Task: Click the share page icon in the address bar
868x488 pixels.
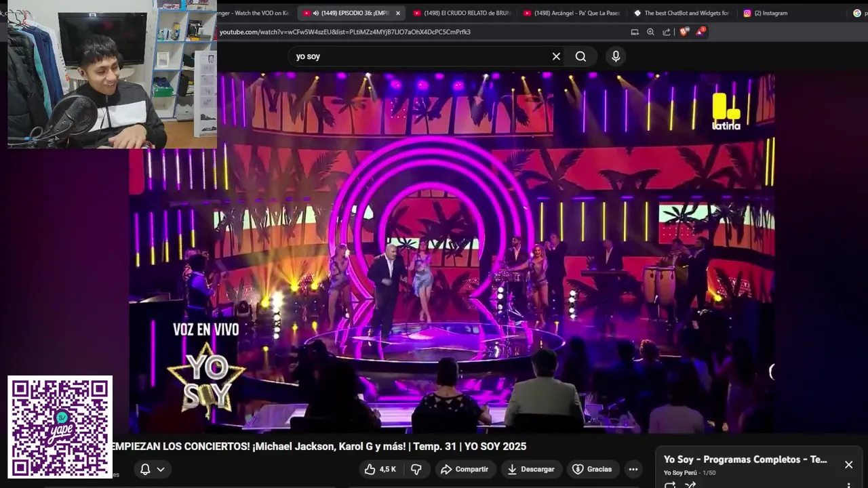Action: pyautogui.click(x=667, y=32)
